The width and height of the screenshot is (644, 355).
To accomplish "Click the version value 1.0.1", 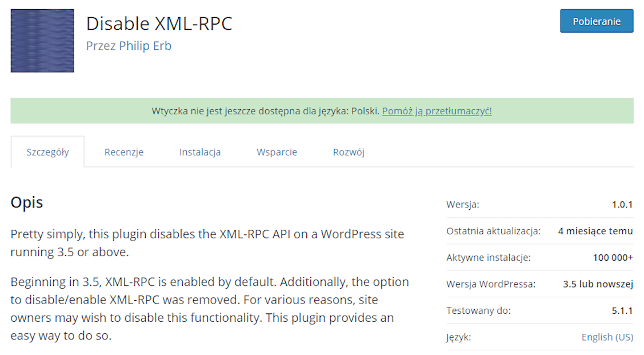I will (622, 204).
